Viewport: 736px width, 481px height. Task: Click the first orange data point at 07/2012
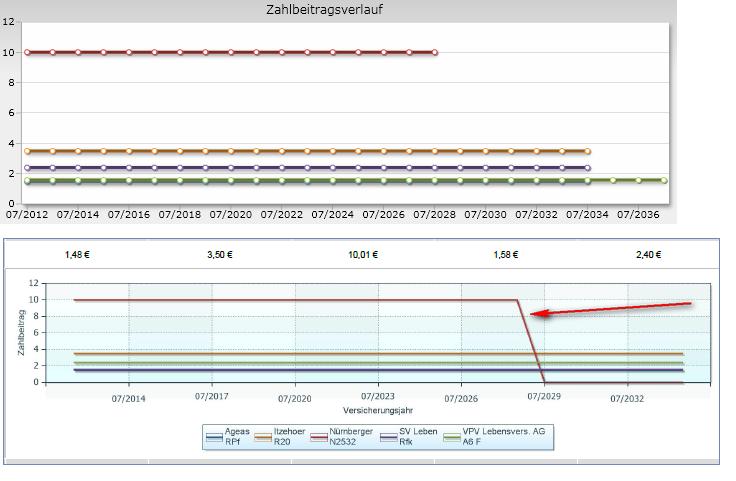click(27, 151)
